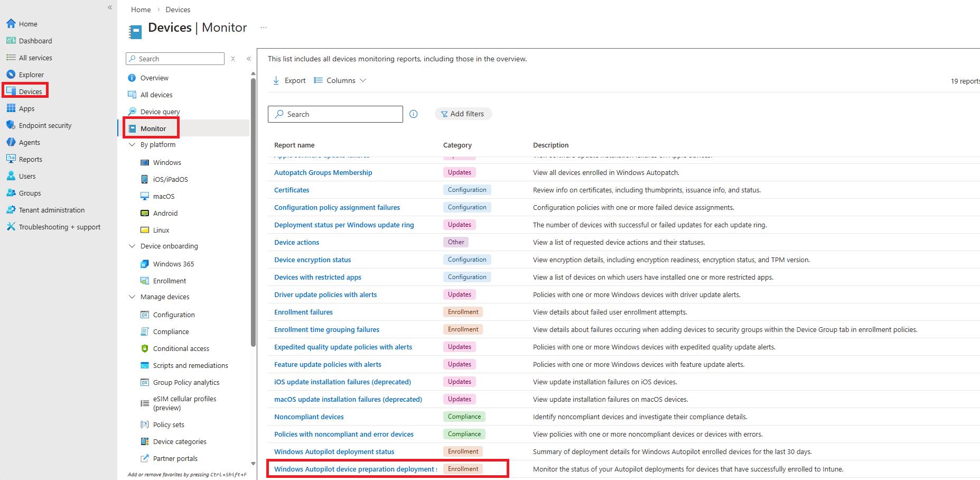980x480 pixels.
Task: Open the Reports icon in sidebar
Action: 11,159
